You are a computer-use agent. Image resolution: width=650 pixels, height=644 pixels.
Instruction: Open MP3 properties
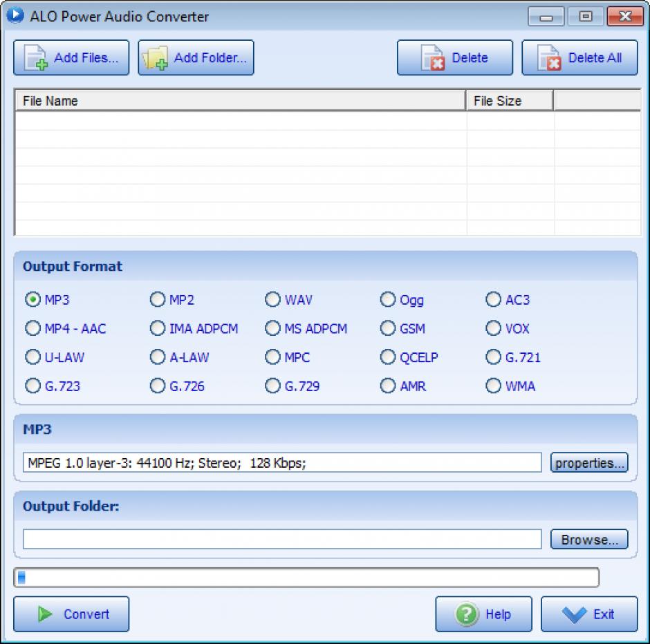click(x=589, y=462)
